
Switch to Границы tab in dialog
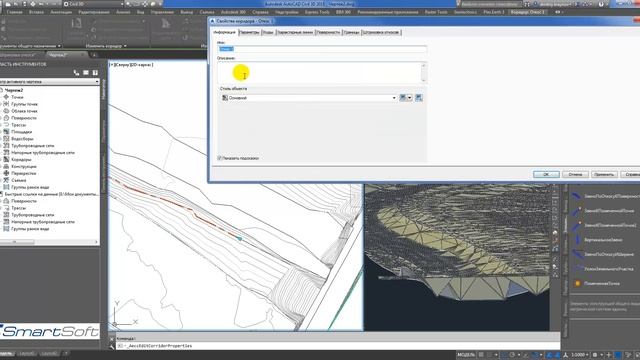point(351,32)
